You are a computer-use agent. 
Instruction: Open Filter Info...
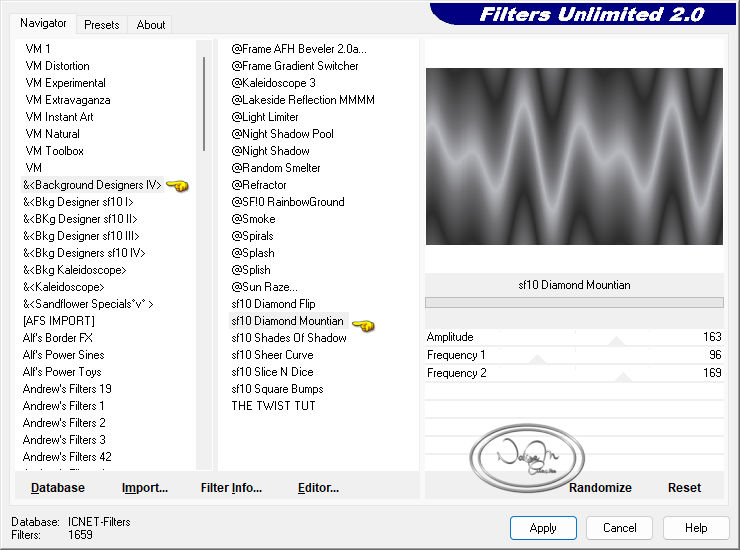[231, 488]
